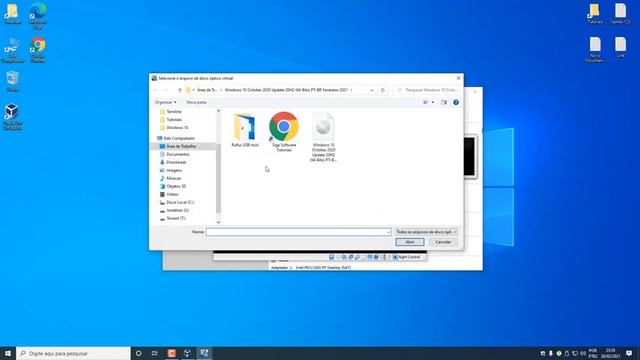The height and width of the screenshot is (360, 640).
Task: Click the orange app icon on taskbar
Action: click(172, 353)
